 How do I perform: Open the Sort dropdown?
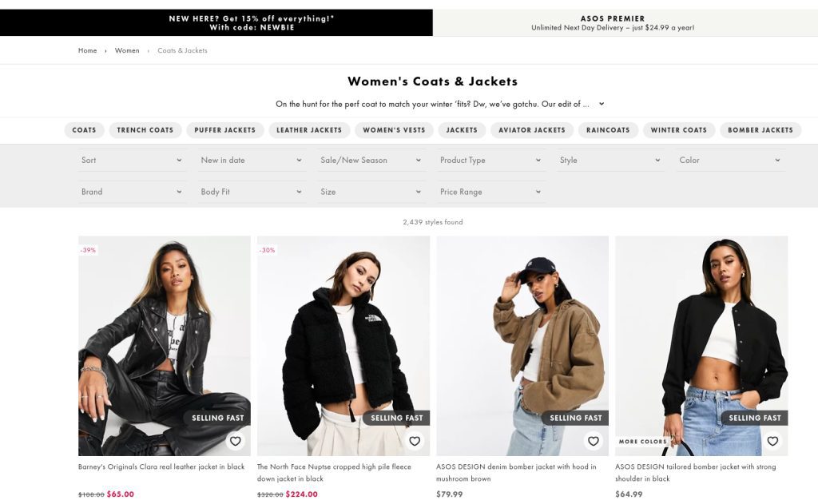pos(132,161)
